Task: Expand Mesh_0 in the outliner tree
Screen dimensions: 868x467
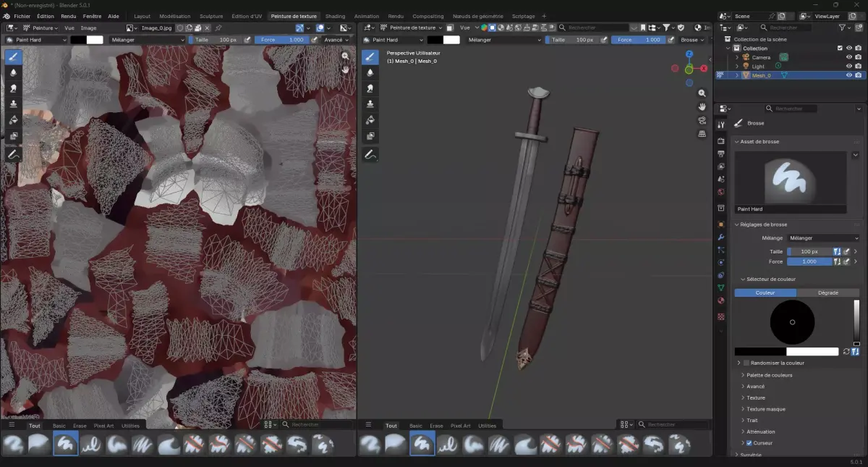Action: pyautogui.click(x=737, y=75)
